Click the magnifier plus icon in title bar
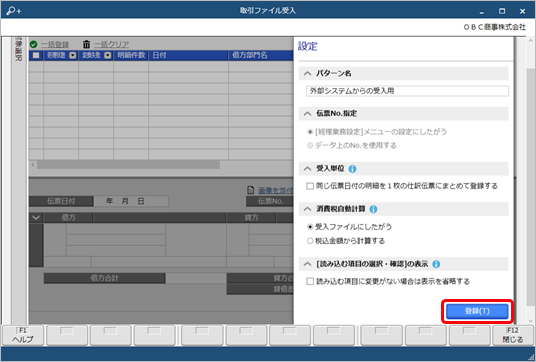The image size is (536, 362). point(14,11)
